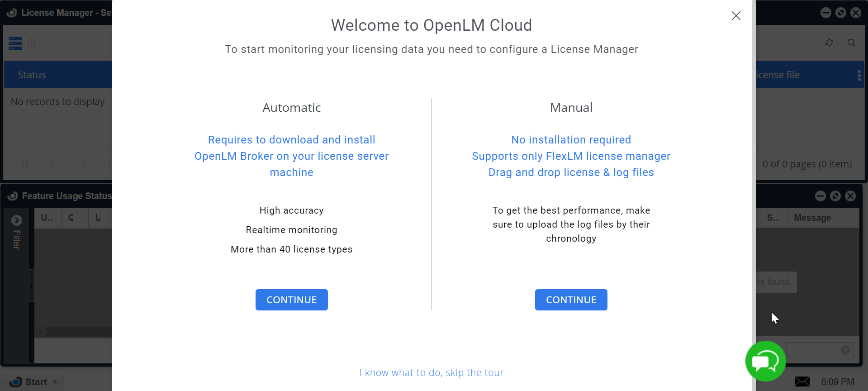Open the mail envelope icon in taskbar

(x=802, y=381)
